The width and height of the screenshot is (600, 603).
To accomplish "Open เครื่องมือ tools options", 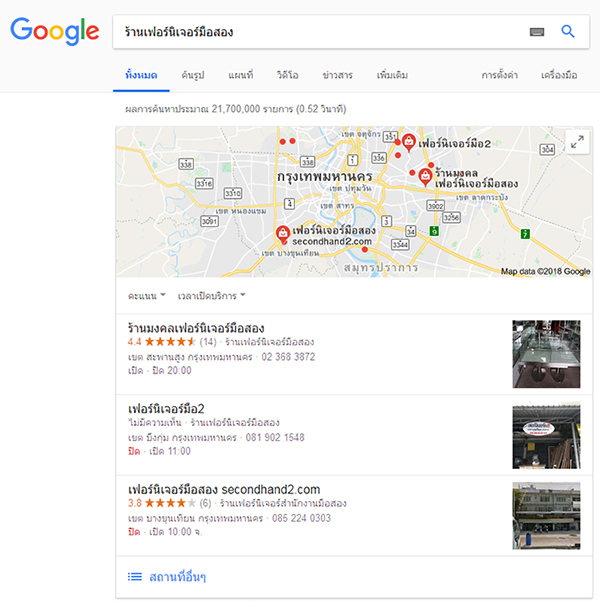I will pos(559,75).
